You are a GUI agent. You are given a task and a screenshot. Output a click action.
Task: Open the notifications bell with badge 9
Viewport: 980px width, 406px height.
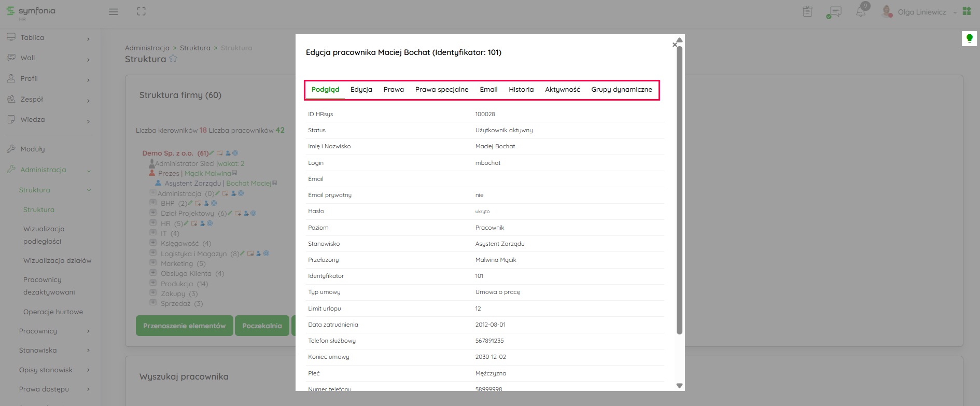tap(861, 11)
